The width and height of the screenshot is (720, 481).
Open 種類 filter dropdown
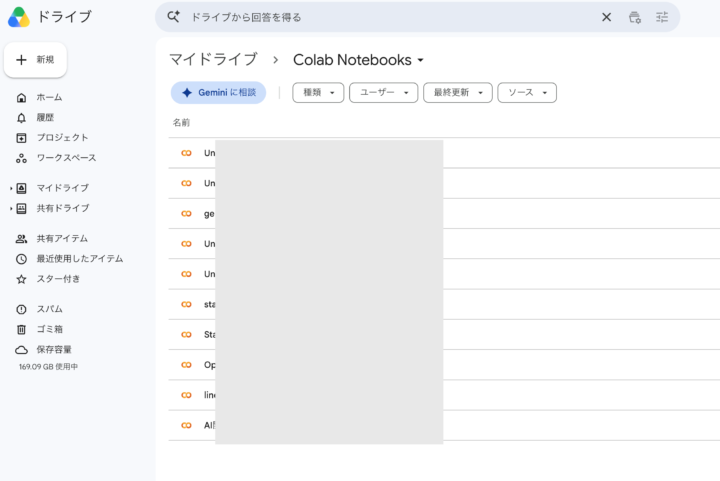click(x=318, y=93)
